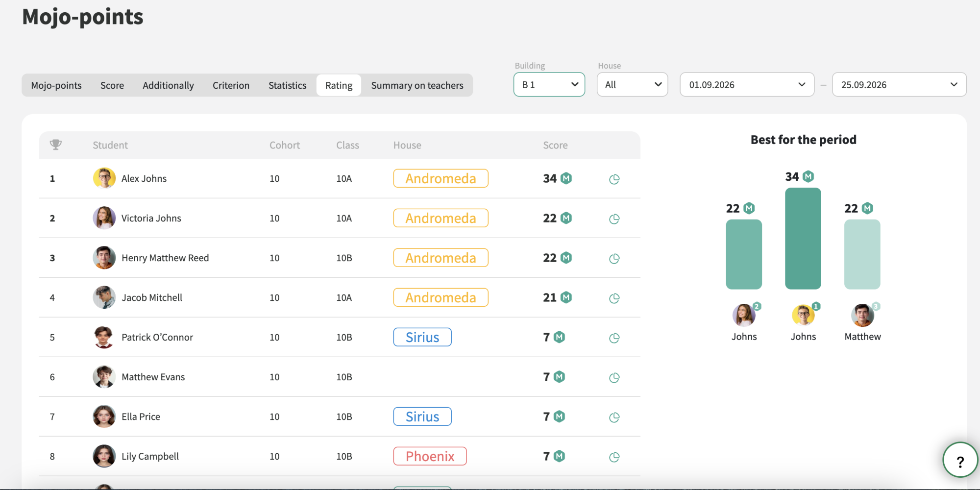The height and width of the screenshot is (490, 980).
Task: Click the Student column header
Action: click(x=110, y=145)
